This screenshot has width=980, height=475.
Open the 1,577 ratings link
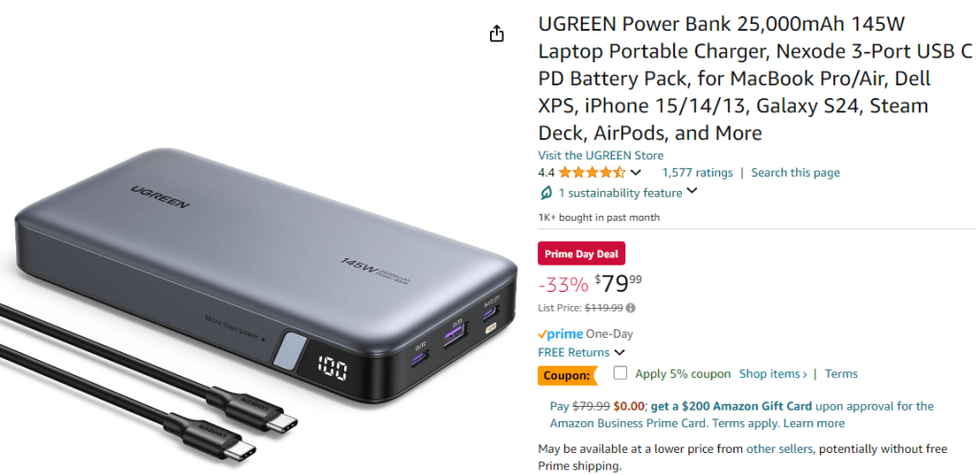(x=697, y=173)
